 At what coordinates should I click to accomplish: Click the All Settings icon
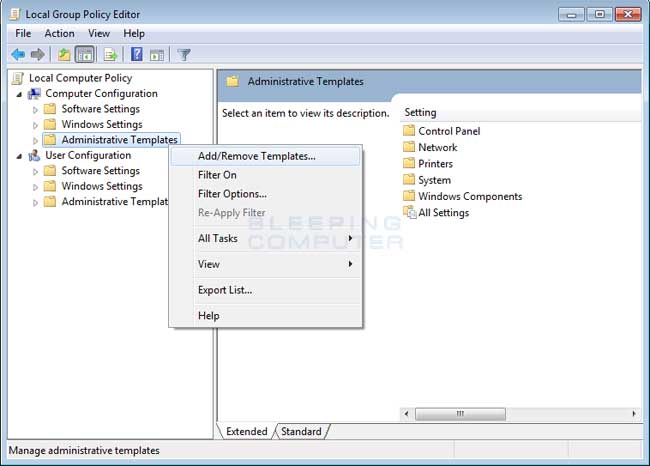[x=410, y=212]
